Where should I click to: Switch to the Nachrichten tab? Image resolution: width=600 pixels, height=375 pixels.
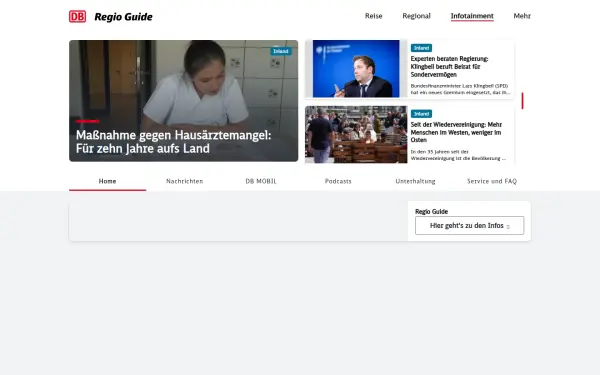click(x=184, y=181)
